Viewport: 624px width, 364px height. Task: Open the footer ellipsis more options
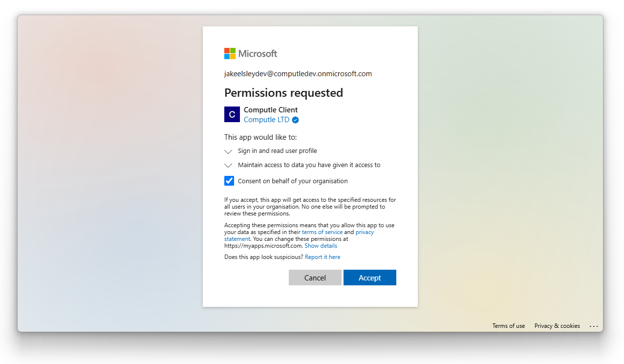point(594,326)
